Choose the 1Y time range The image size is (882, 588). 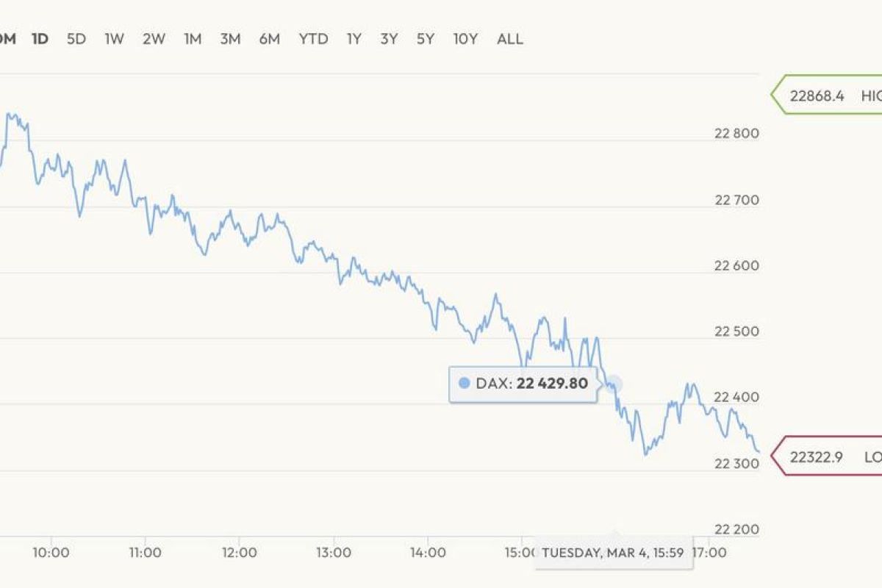click(x=354, y=39)
